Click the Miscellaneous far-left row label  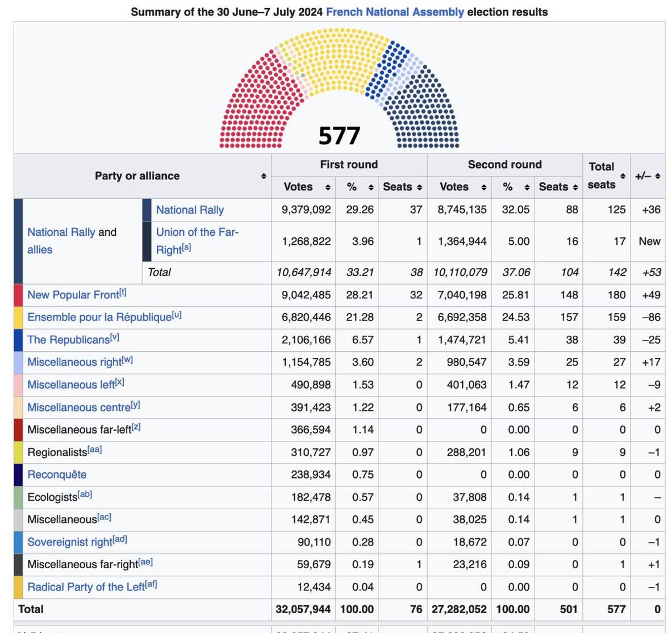80,430
